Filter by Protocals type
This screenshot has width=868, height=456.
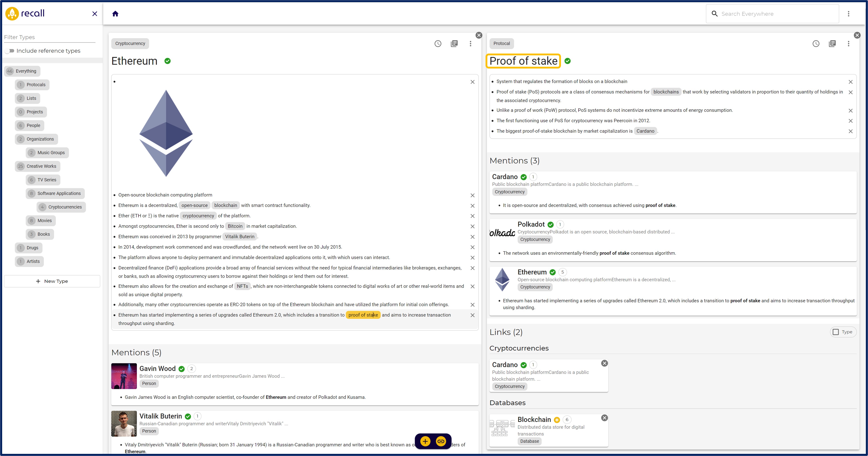tap(32, 85)
